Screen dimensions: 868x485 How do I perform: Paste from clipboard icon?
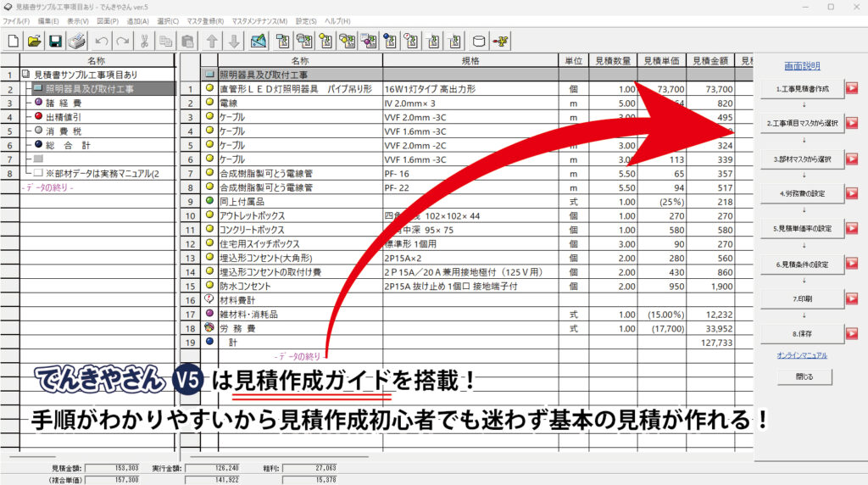187,41
